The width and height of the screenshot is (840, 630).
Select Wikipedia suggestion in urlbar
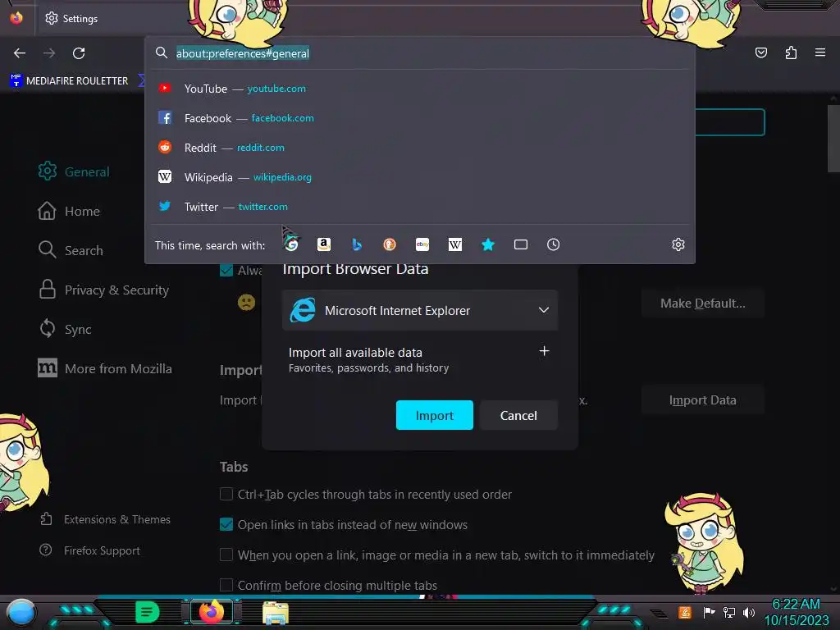click(420, 177)
